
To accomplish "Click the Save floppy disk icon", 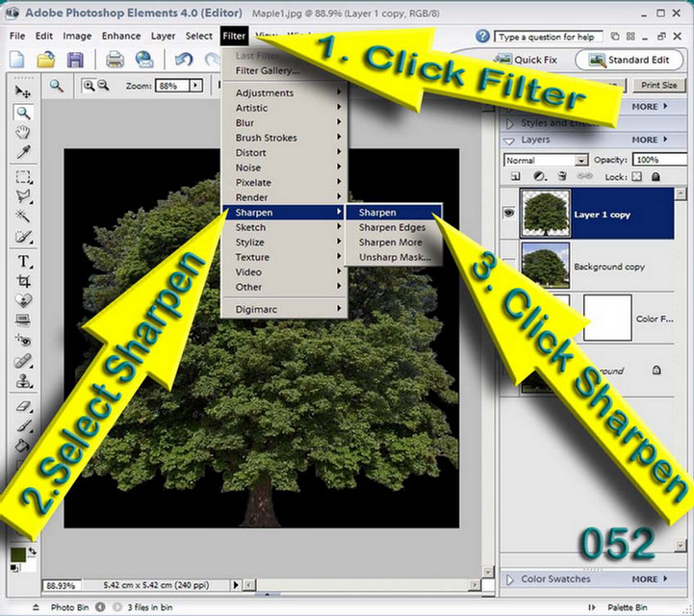I will (x=75, y=60).
